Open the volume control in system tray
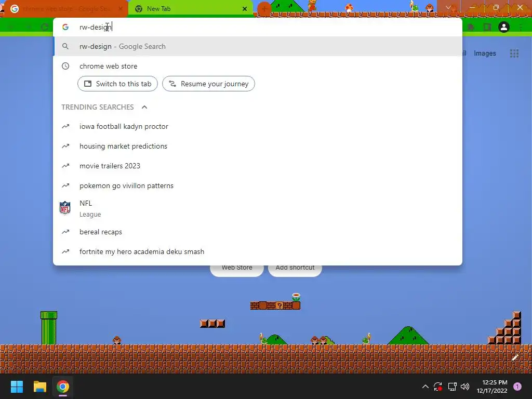The width and height of the screenshot is (532, 399). coord(465,387)
